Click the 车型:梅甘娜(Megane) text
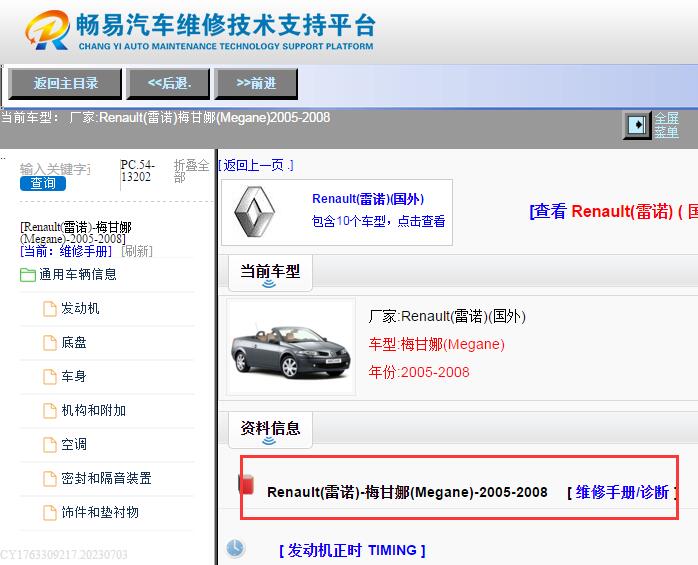This screenshot has width=698, height=565. (x=437, y=344)
